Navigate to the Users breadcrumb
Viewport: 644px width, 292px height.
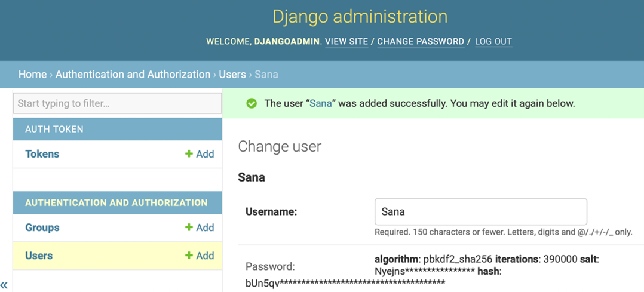pyautogui.click(x=232, y=75)
